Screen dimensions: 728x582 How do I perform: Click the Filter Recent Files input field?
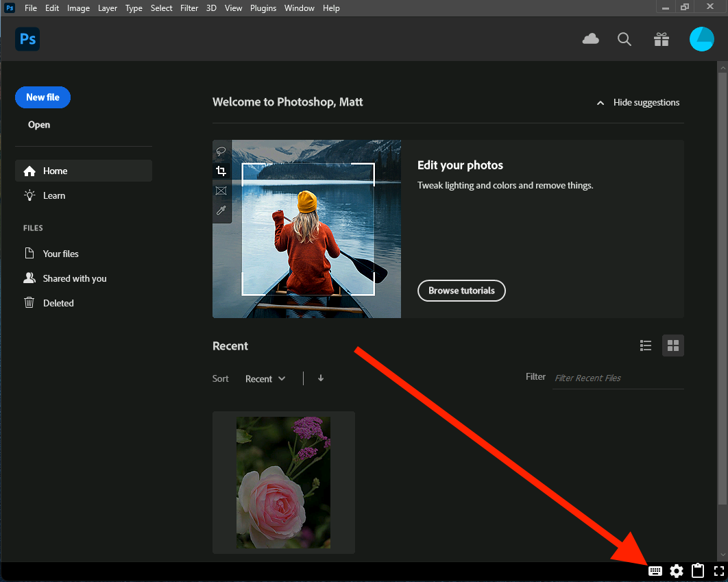(617, 378)
